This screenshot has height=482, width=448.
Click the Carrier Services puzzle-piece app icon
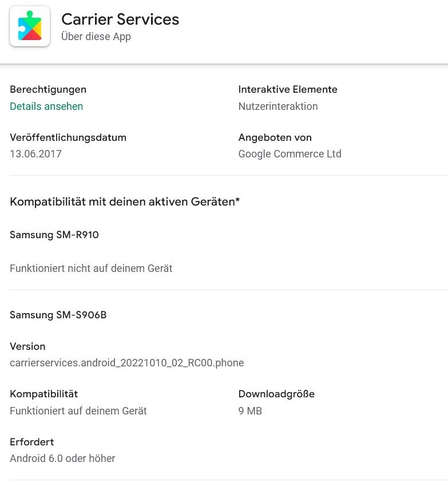(x=30, y=26)
